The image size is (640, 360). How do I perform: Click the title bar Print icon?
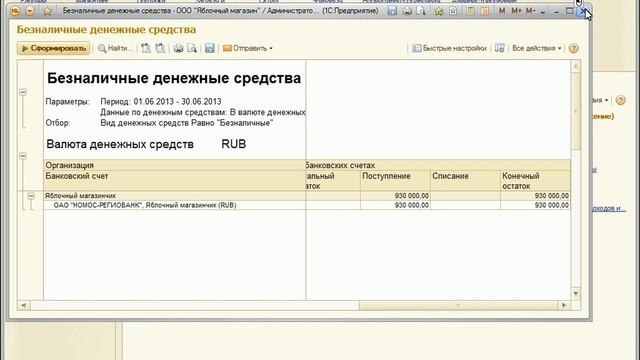tap(407, 11)
